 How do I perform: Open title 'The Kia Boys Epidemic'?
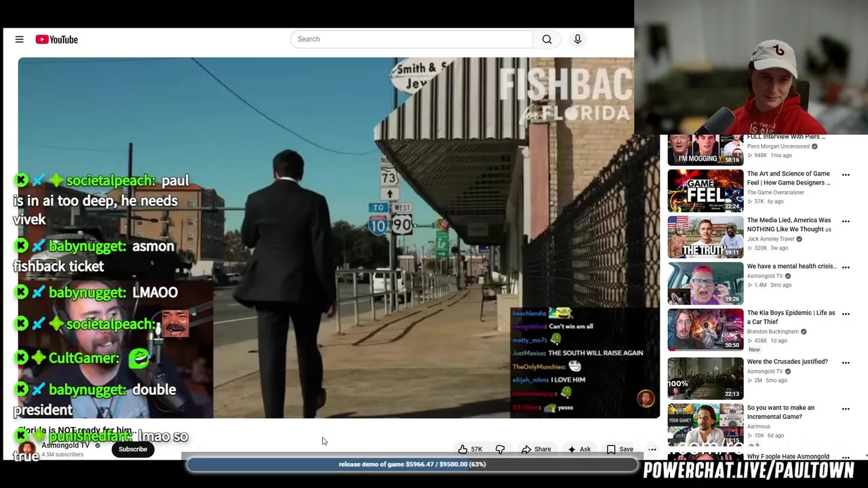791,317
